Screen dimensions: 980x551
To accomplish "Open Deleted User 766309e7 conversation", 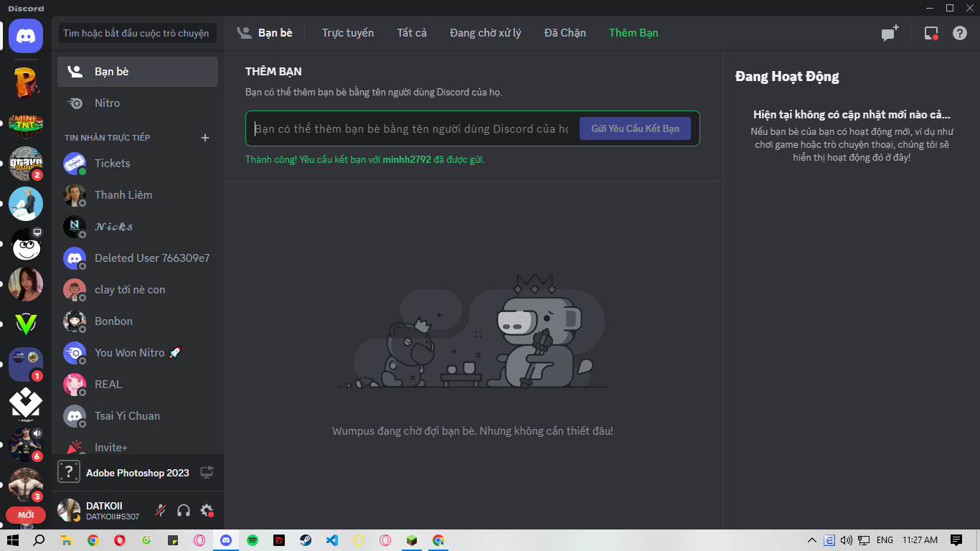I will click(x=138, y=258).
